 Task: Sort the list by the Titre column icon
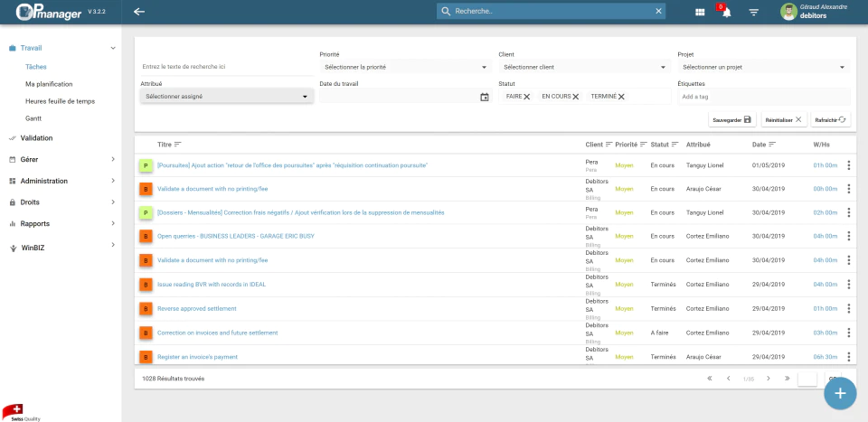178,145
